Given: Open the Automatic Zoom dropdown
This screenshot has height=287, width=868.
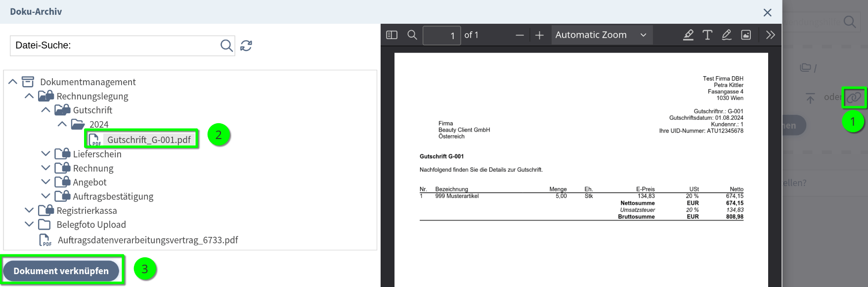Looking at the screenshot, I should [601, 35].
